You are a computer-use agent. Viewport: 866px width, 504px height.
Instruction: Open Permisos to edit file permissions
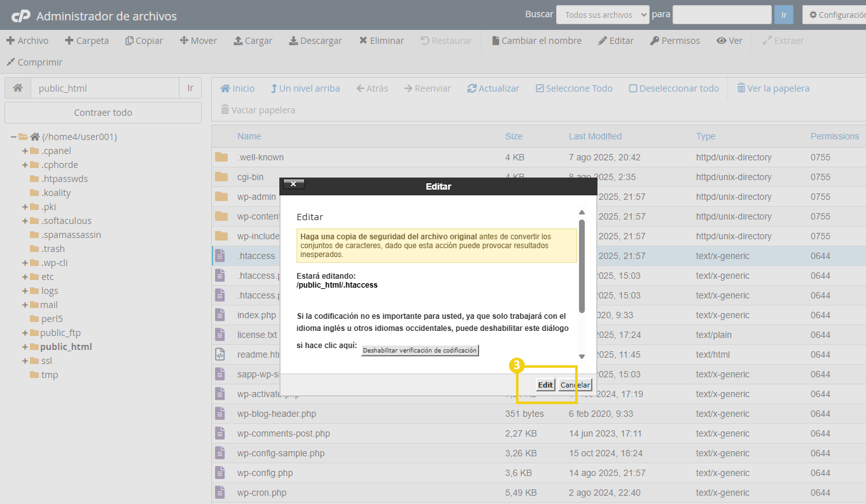click(x=674, y=40)
